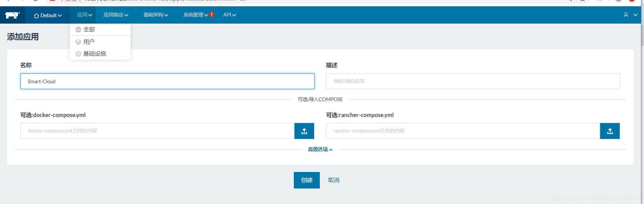Open the 应用 menu
644x204 pixels.
click(84, 15)
